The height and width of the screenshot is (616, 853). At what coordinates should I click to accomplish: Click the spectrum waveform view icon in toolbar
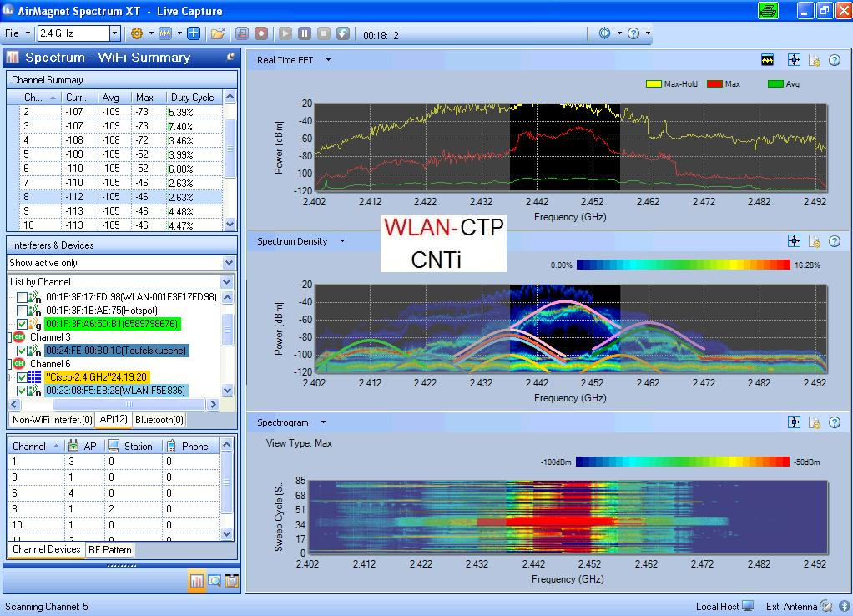[x=164, y=33]
